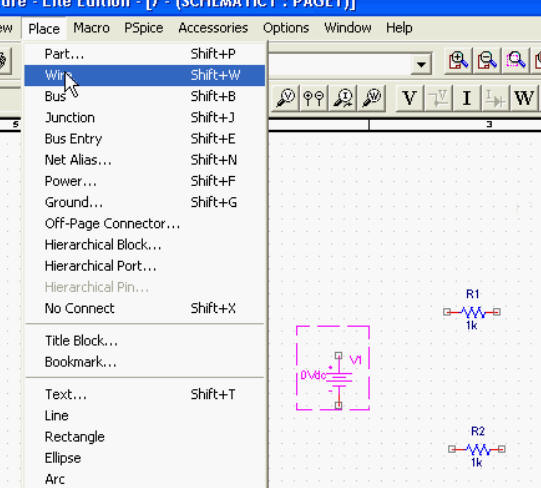Open the Accessories menu
The width and height of the screenshot is (541, 488).
click(213, 28)
